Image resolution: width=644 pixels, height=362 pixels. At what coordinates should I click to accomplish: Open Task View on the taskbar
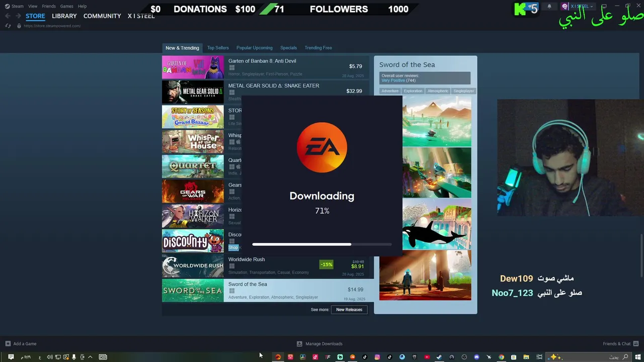point(539,357)
